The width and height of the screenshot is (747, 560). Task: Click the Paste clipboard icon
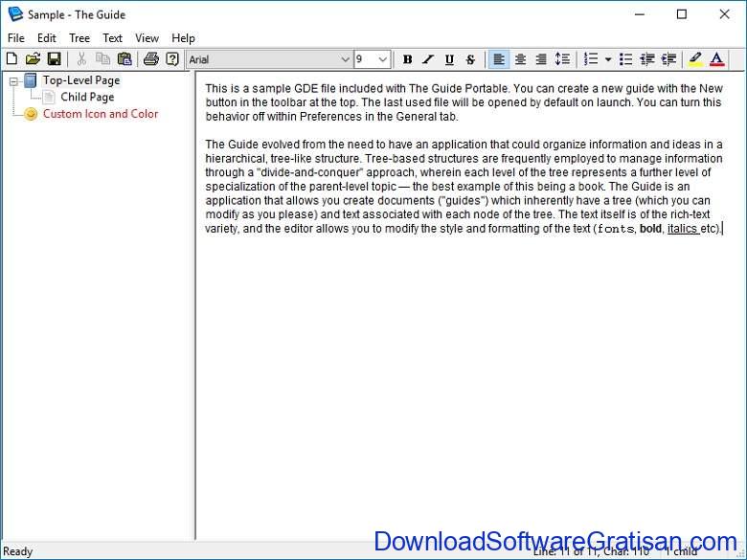point(124,59)
